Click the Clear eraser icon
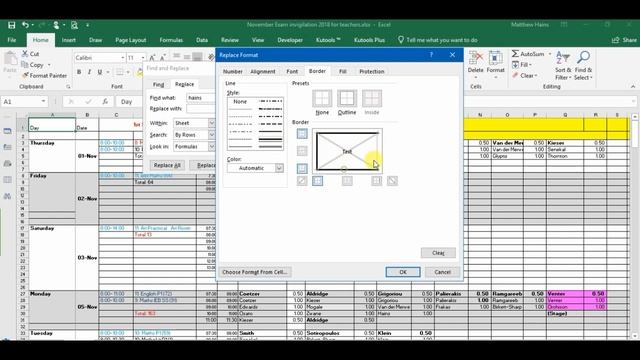 [x=516, y=76]
